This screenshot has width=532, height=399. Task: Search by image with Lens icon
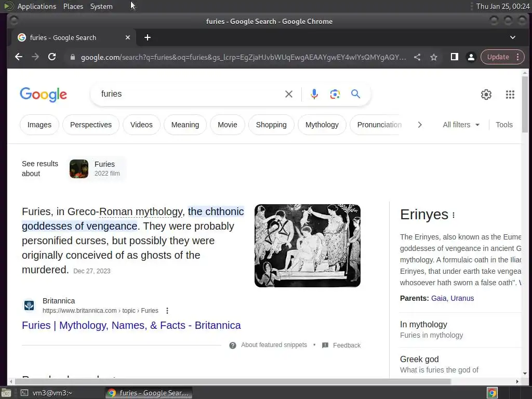pos(335,94)
